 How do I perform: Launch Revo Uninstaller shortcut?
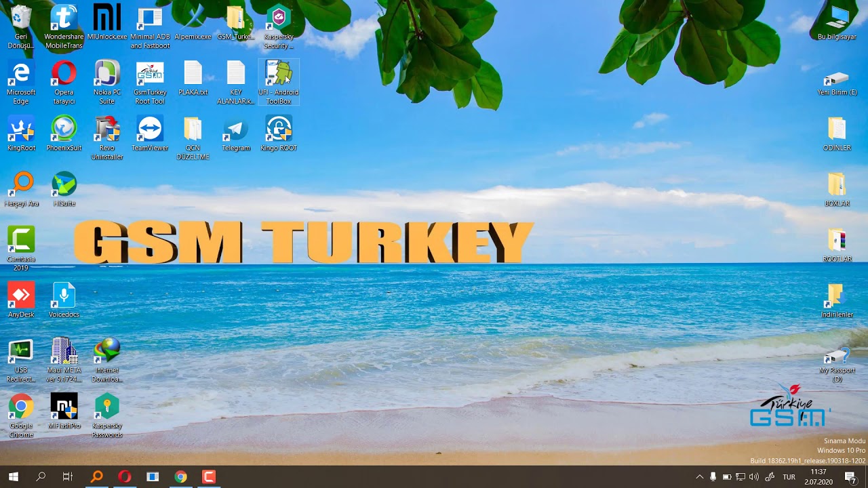click(x=107, y=138)
